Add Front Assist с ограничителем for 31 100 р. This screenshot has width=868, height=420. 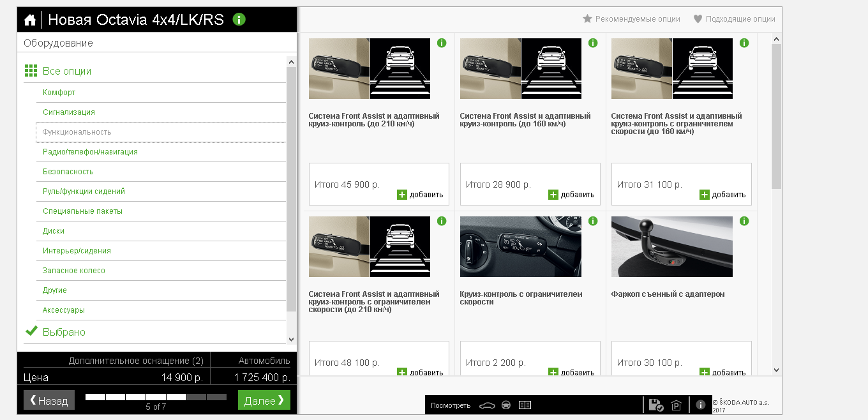pyautogui.click(x=722, y=195)
